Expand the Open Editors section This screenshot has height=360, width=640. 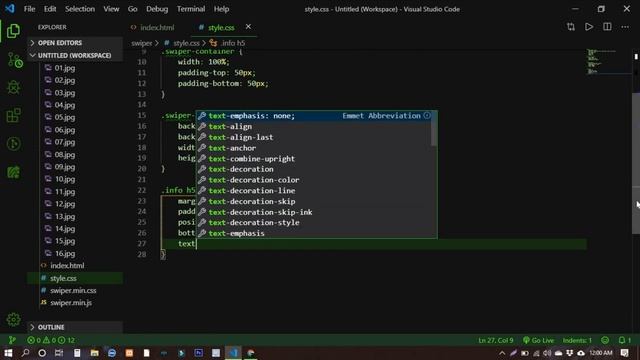(75, 43)
